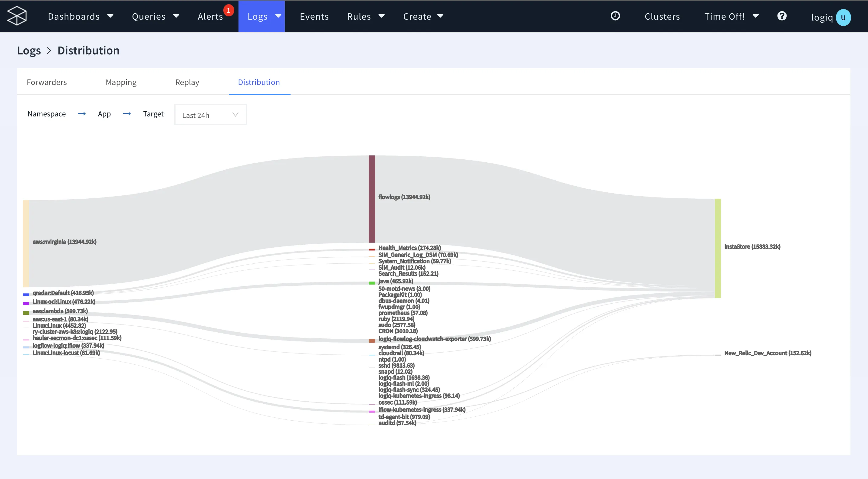Switch to the Forwarders tab
Image resolution: width=868 pixels, height=479 pixels.
click(47, 82)
